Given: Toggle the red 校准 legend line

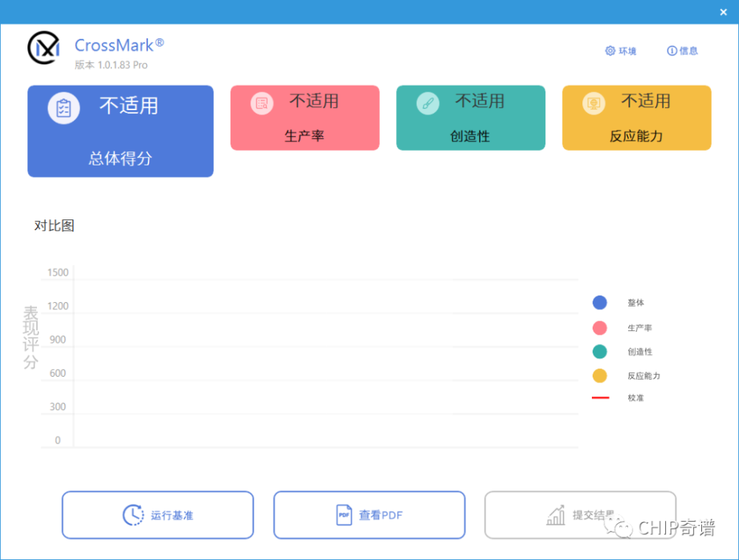Looking at the screenshot, I should pos(600,397).
